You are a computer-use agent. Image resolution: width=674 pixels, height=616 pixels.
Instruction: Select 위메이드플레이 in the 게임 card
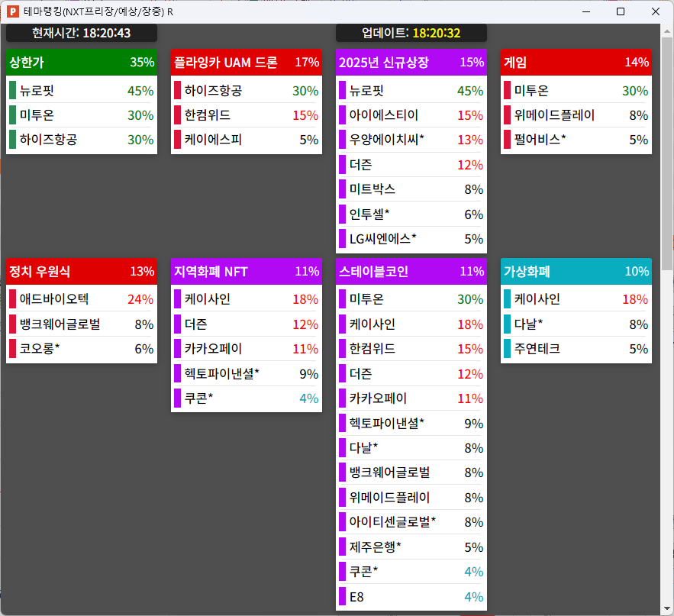pyautogui.click(x=576, y=114)
